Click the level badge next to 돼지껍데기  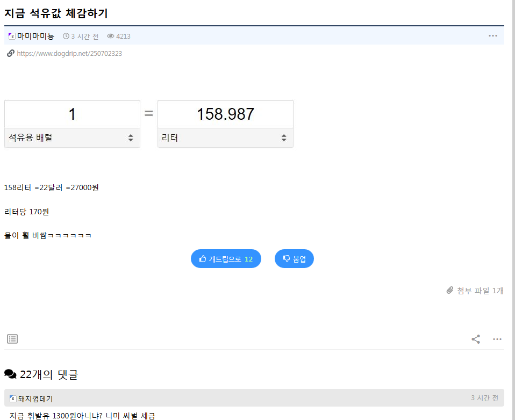coord(13,399)
